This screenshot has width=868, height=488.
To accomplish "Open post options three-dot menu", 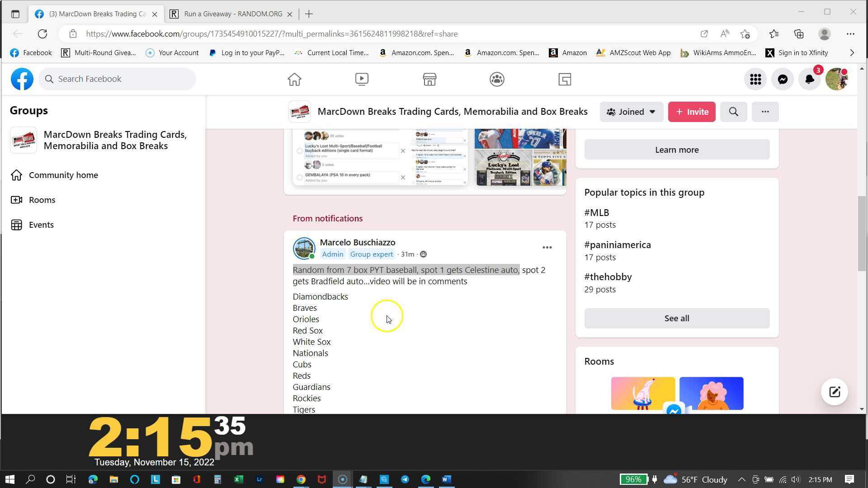I will point(547,247).
